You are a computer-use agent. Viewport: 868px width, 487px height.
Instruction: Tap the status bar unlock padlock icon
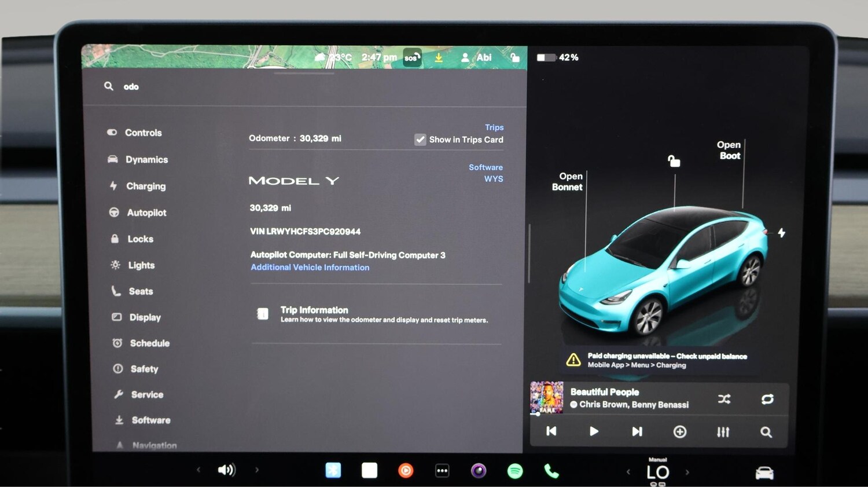[x=515, y=57]
